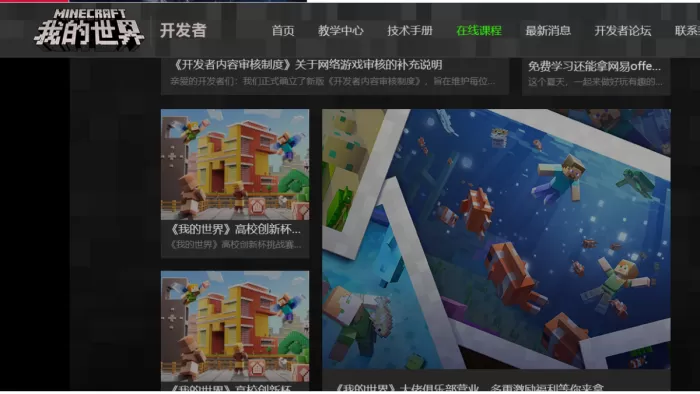
Task: Open 《开发者内容审核制度》 news article title
Action: coord(307,65)
